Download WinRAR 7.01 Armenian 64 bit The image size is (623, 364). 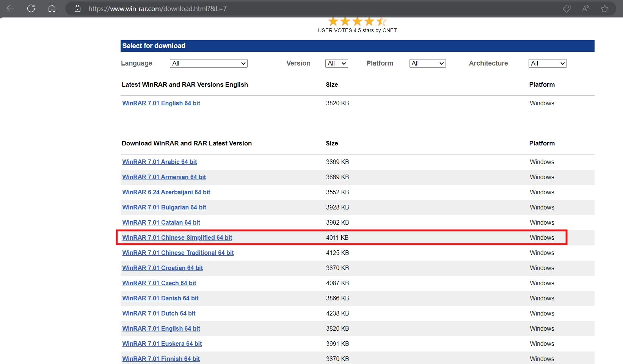(x=164, y=177)
